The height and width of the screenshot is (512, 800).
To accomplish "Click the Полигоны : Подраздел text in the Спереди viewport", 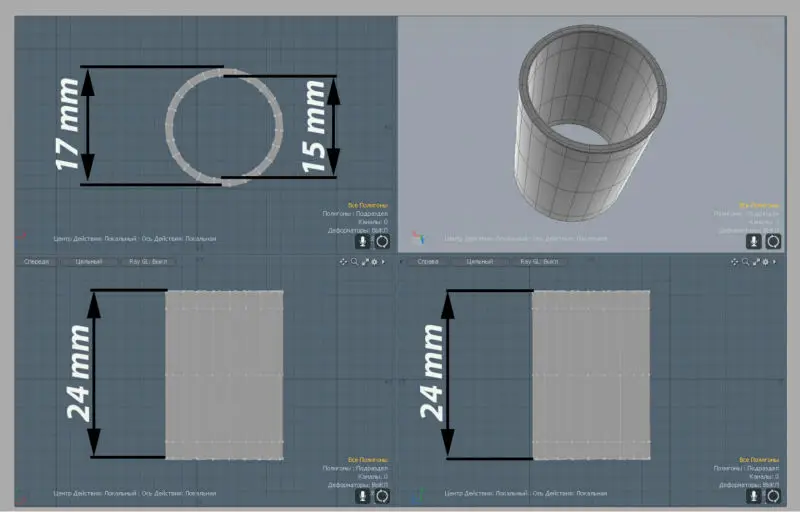I will [x=355, y=468].
